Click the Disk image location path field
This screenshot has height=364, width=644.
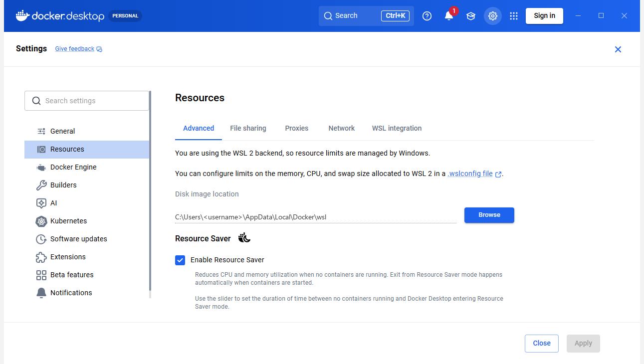pyautogui.click(x=316, y=217)
